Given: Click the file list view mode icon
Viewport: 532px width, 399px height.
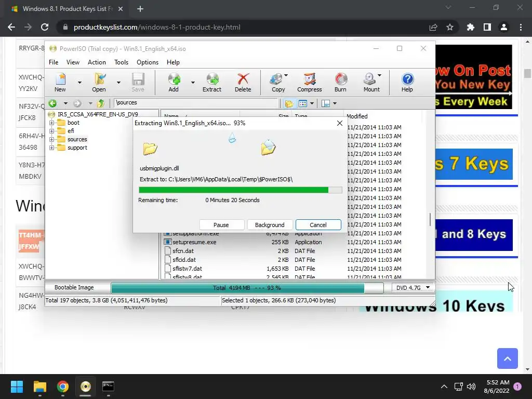Looking at the screenshot, I should [x=303, y=103].
